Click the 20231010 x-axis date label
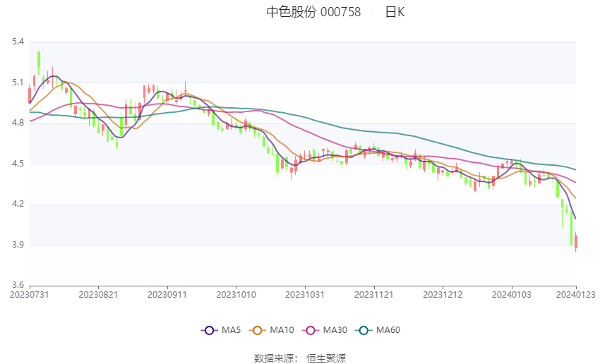The width and height of the screenshot is (600, 364). (x=236, y=295)
